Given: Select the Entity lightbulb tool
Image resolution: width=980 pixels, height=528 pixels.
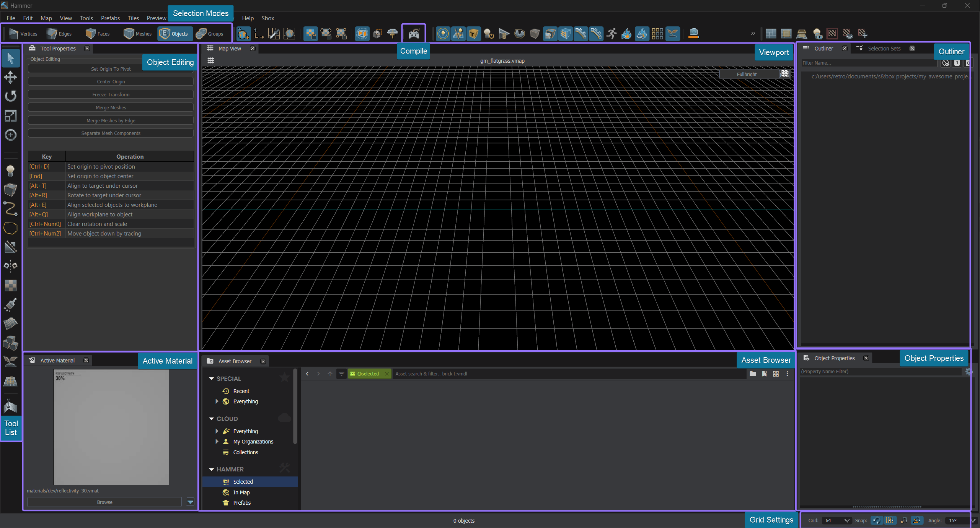Looking at the screenshot, I should coord(10,171).
